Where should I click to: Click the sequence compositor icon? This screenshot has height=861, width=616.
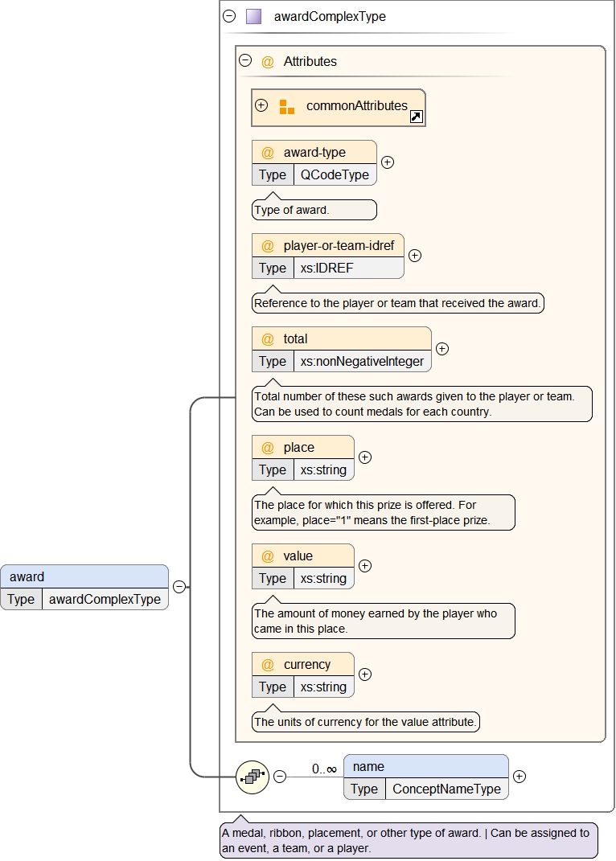point(253,777)
